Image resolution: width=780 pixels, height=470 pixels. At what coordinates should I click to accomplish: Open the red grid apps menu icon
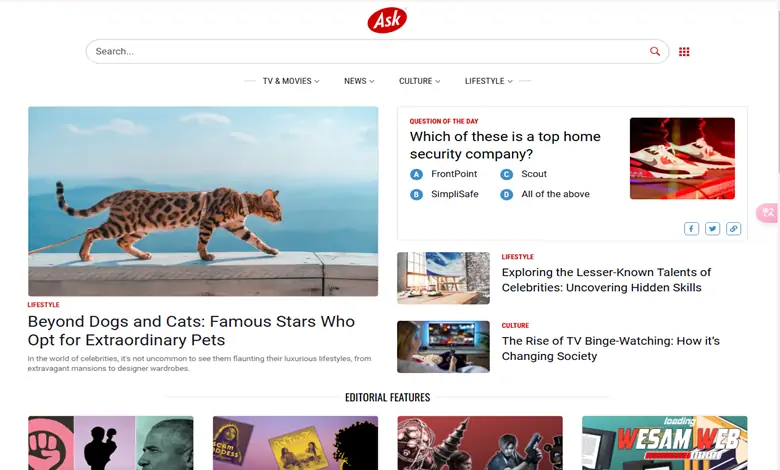click(x=684, y=52)
